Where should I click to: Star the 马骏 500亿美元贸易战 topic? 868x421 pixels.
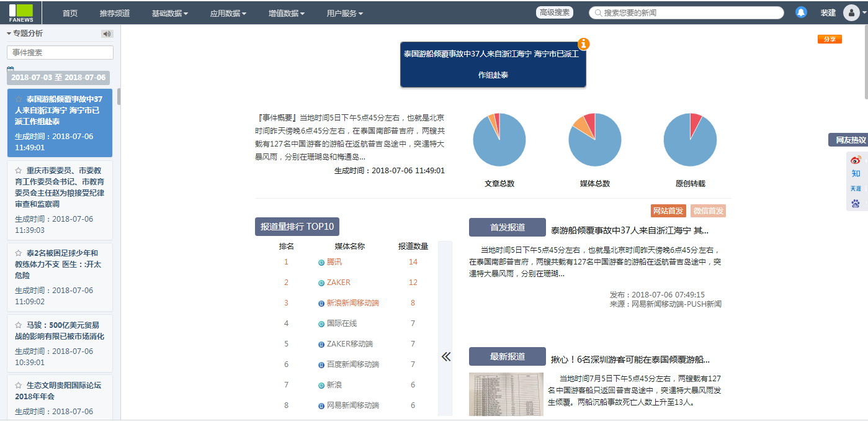[x=19, y=325]
